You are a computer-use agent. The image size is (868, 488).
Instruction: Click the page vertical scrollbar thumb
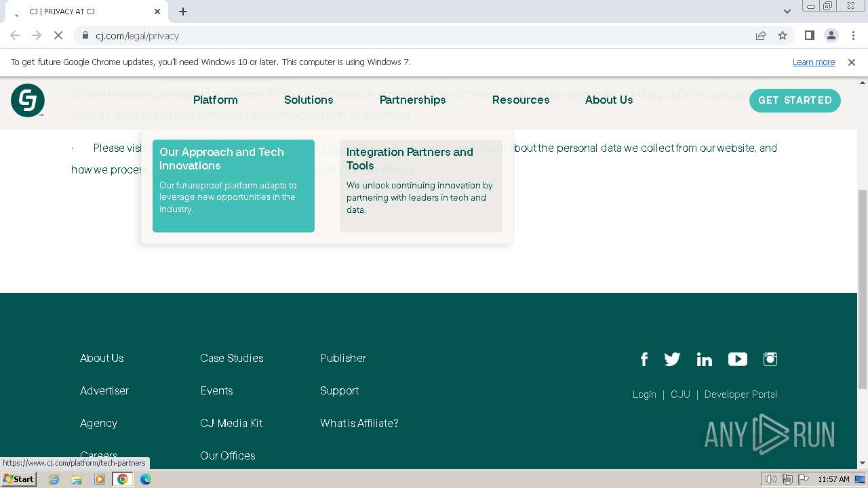[x=863, y=289]
